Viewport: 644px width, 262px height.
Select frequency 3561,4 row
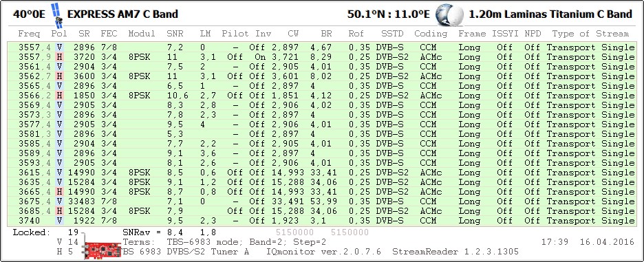click(322, 67)
